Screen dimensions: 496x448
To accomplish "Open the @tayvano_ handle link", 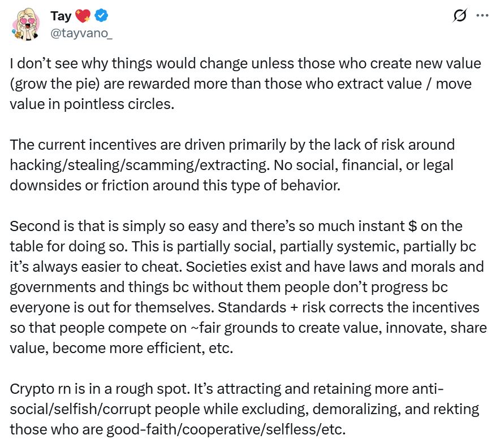I will [x=81, y=33].
